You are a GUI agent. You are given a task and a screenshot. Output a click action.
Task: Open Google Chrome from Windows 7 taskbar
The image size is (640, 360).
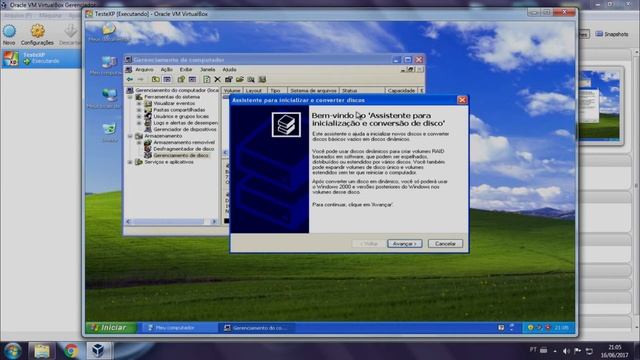tap(71, 351)
